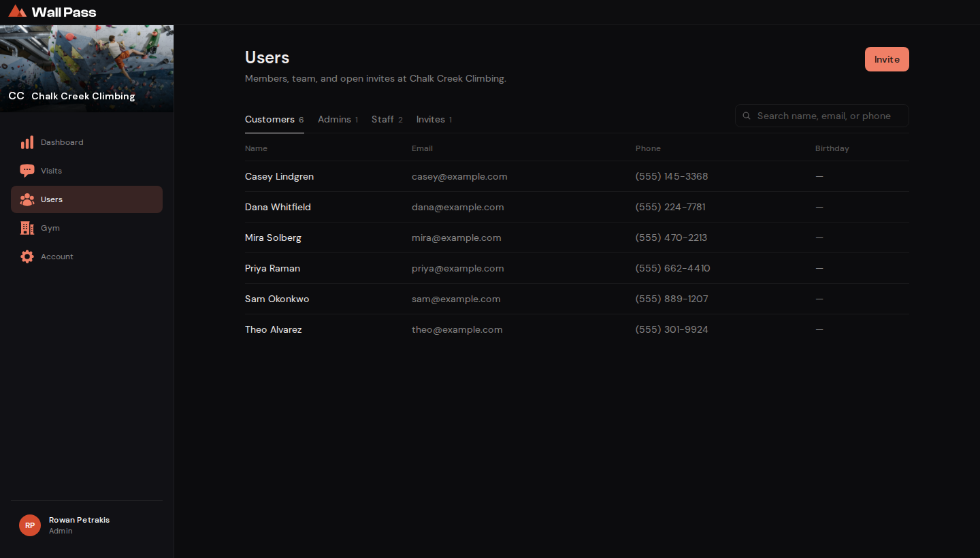This screenshot has width=980, height=558.
Task: Click the Wall Pass mountain logo icon
Action: click(x=18, y=12)
